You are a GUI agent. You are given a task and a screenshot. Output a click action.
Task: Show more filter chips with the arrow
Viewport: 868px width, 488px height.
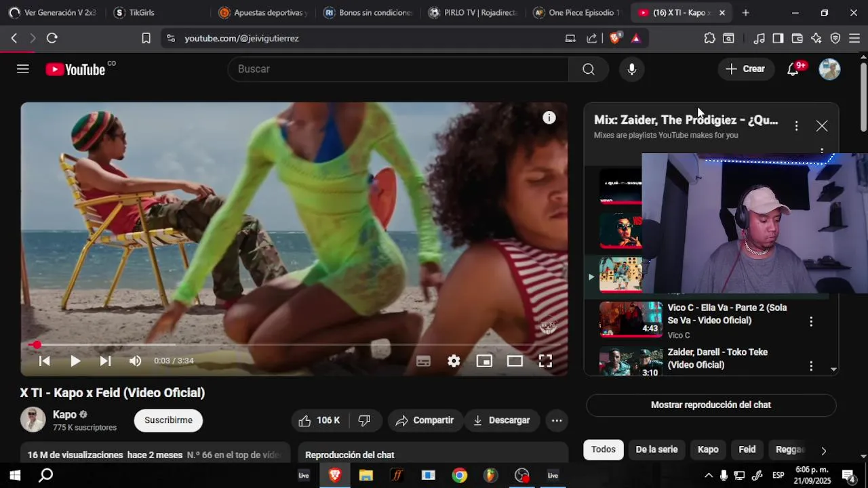click(x=823, y=451)
